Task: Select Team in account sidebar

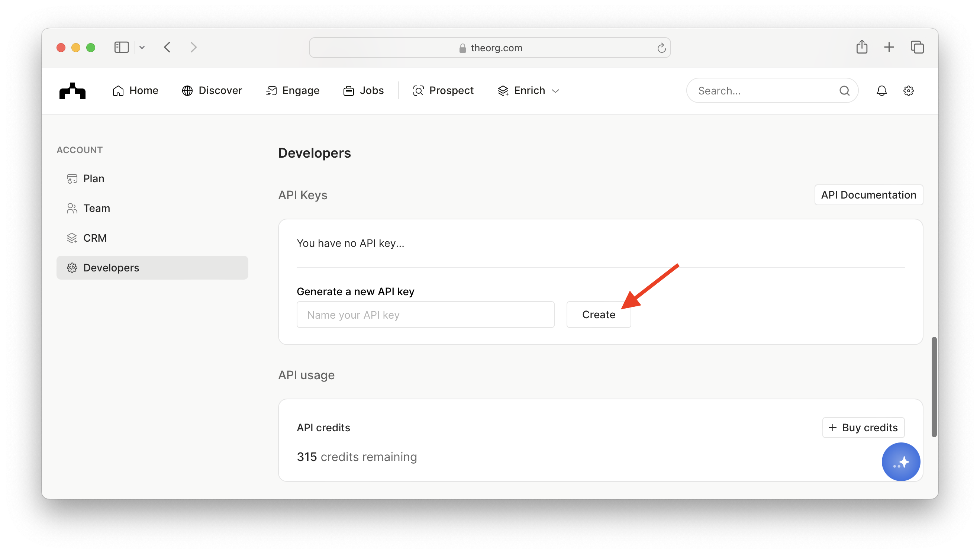Action: click(x=152, y=208)
